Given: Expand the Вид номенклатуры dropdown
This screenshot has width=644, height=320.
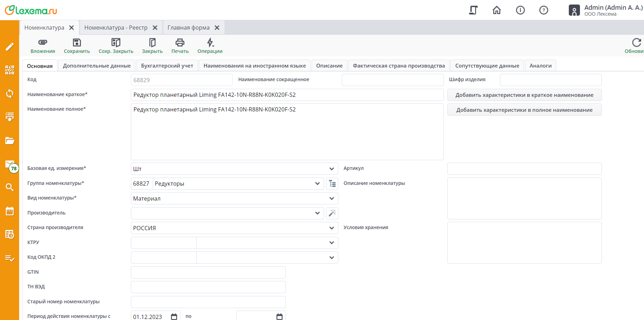Looking at the screenshot, I should coord(331,198).
